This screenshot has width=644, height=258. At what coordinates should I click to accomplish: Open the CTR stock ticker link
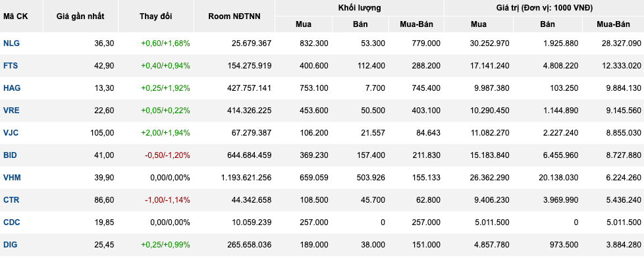click(11, 200)
